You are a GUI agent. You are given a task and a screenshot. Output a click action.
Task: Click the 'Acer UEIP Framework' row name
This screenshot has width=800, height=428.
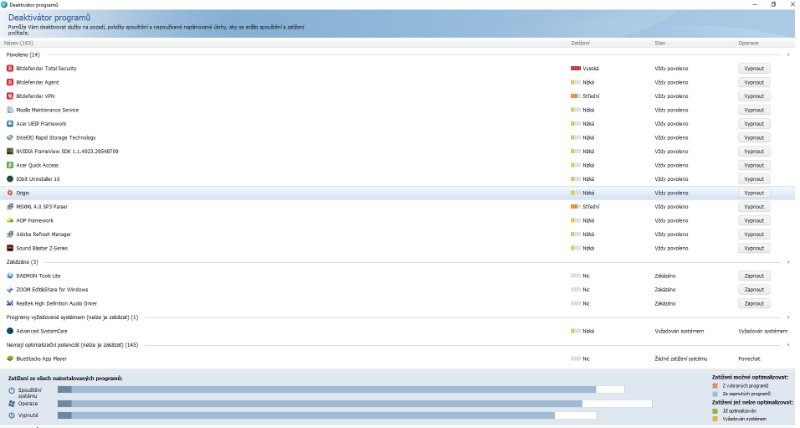click(x=41, y=123)
